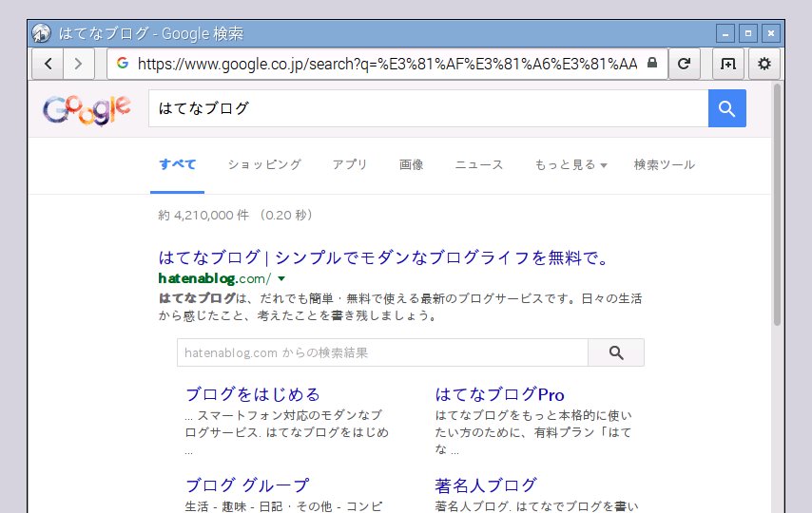
Task: Switch to the ニュース tab
Action: (x=479, y=164)
